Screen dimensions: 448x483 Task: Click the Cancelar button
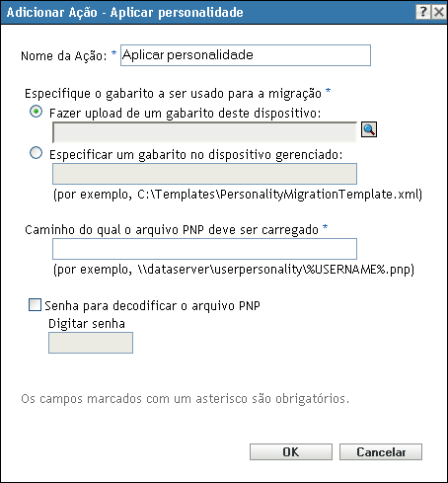(x=381, y=451)
